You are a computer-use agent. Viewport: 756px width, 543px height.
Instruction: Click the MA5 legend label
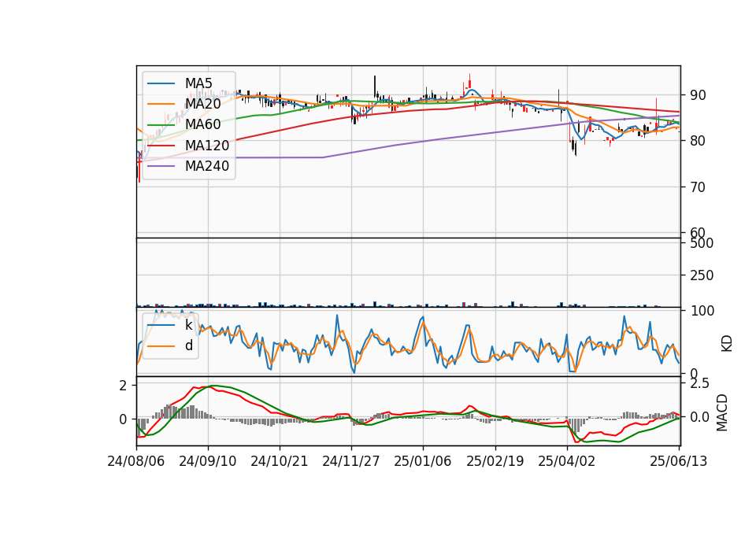point(198,83)
